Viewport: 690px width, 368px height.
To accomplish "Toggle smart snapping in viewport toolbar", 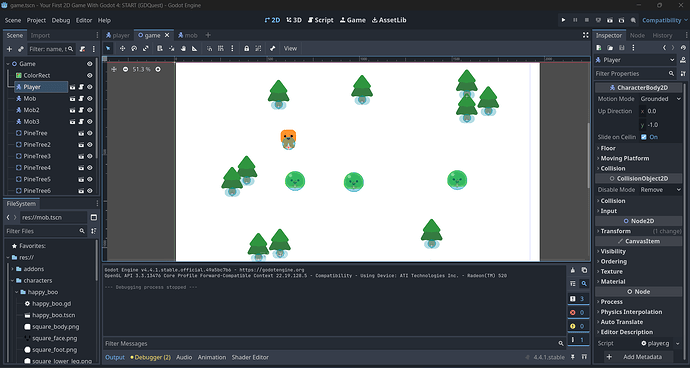I will 209,48.
